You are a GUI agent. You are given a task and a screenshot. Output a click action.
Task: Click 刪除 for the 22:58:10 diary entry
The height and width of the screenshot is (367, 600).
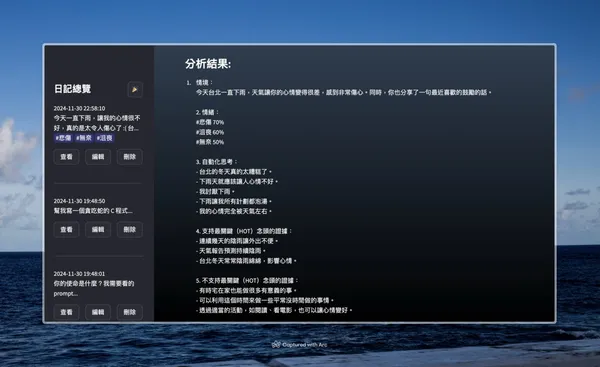pyautogui.click(x=130, y=157)
